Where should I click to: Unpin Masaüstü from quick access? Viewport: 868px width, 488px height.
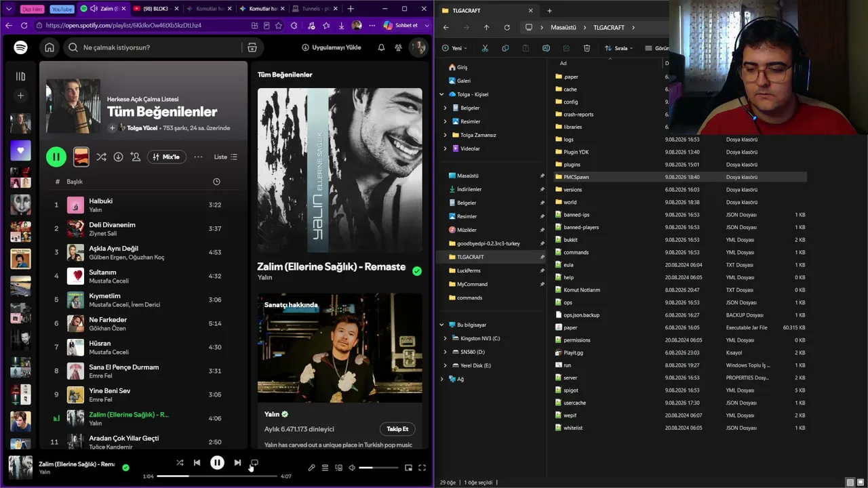pos(542,176)
